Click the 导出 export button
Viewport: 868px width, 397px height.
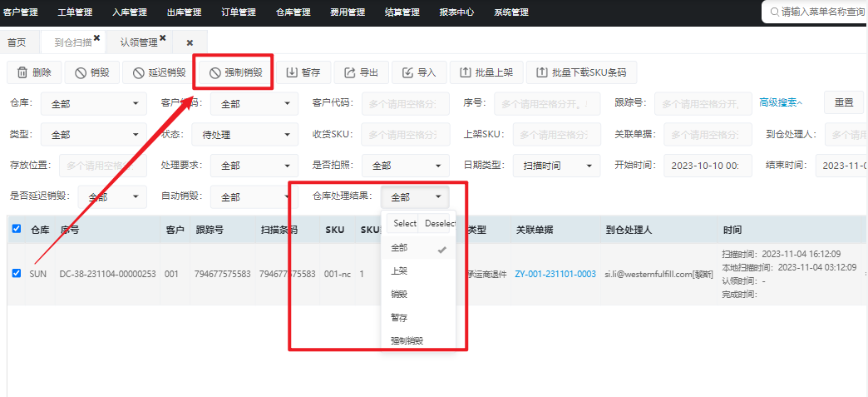click(x=361, y=72)
